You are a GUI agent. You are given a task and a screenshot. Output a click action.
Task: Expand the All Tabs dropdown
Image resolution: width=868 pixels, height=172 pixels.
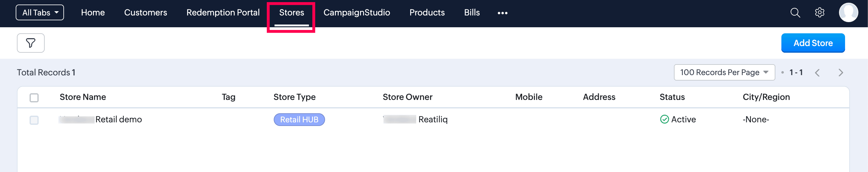(x=40, y=12)
